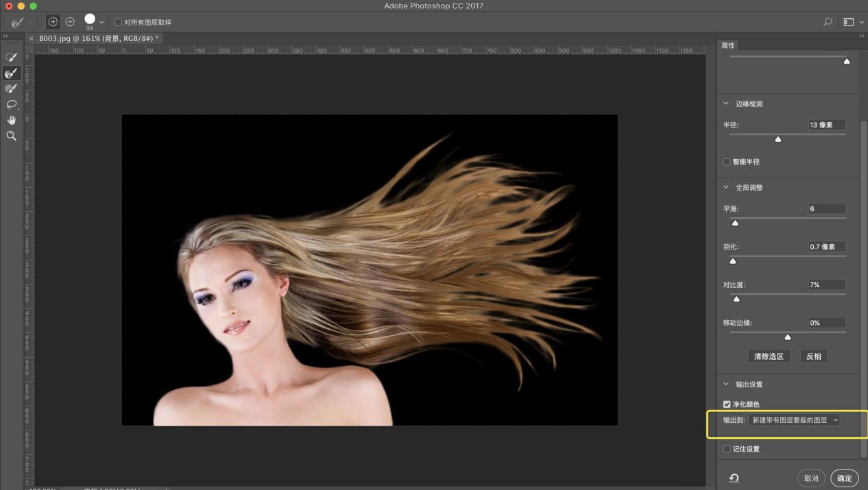Click the Adobe Photoshop CC 2017 window title
The image size is (868, 490).
434,6
